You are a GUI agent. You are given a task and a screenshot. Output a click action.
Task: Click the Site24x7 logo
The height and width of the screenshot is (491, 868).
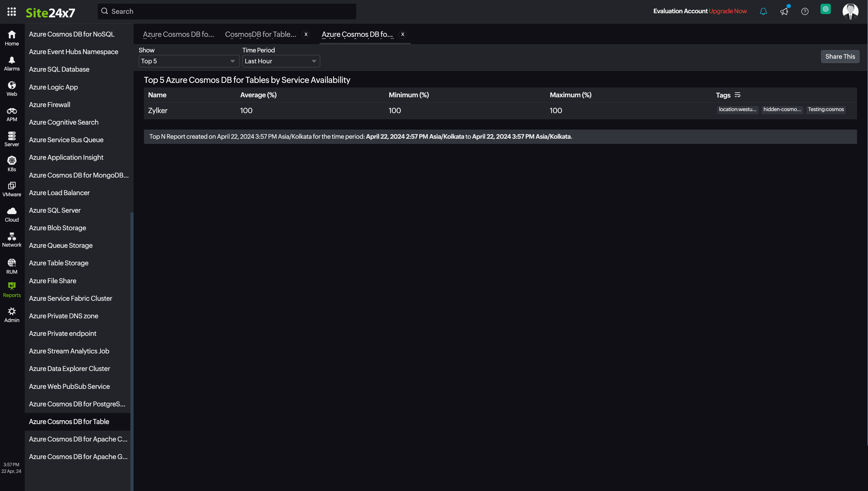tap(50, 13)
